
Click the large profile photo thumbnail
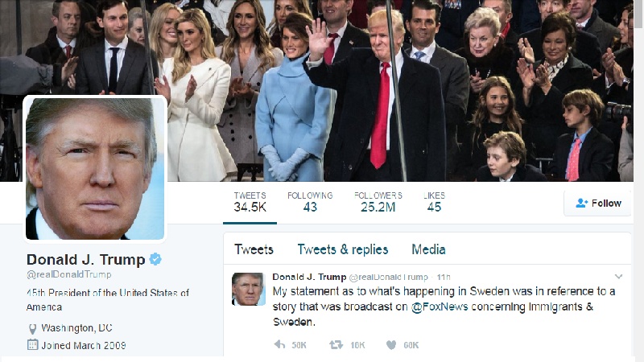pos(95,168)
